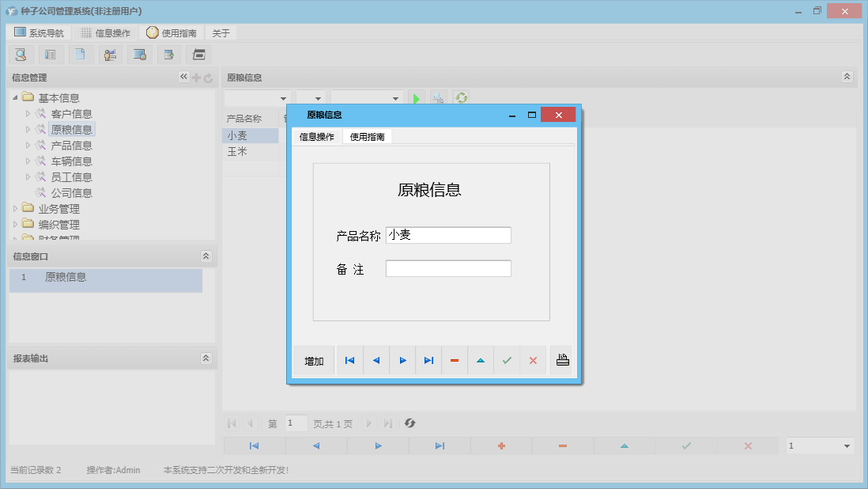Click the monitor/globe icon in the toolbar
Screen dimensions: 868x489
[141, 54]
